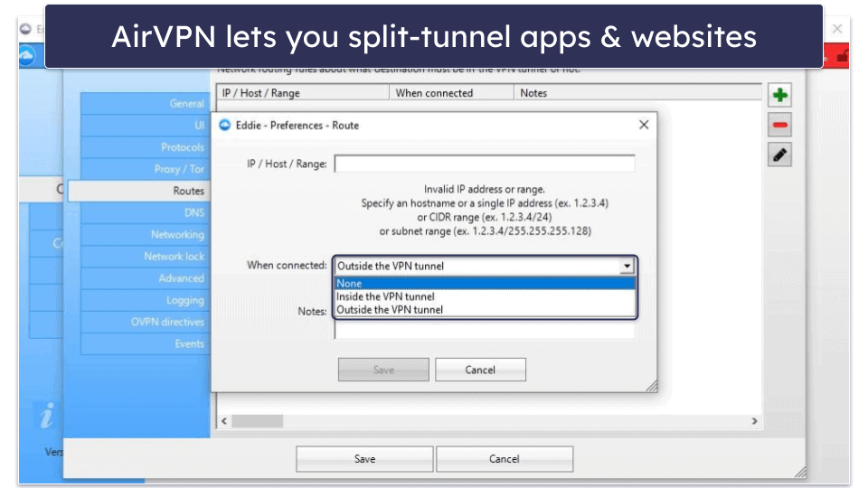Click the IP / Host / Range column header
868x488 pixels.
[304, 93]
